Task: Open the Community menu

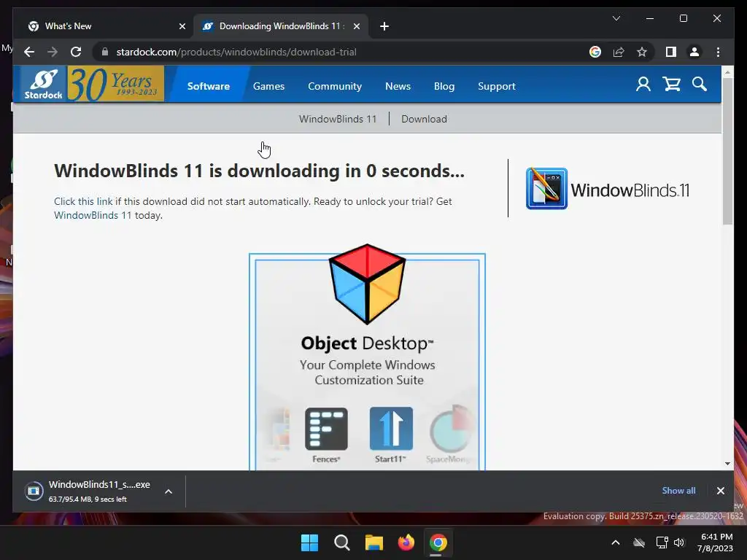Action: (x=334, y=86)
